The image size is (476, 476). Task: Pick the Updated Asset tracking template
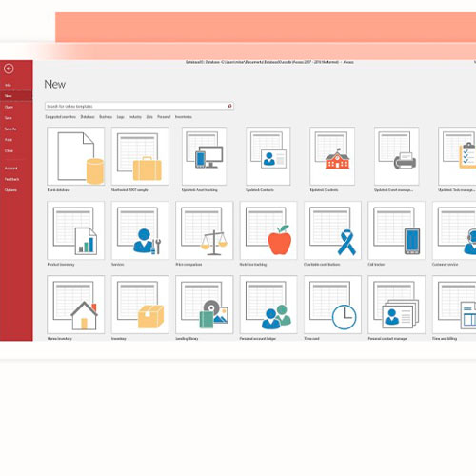tap(204, 156)
